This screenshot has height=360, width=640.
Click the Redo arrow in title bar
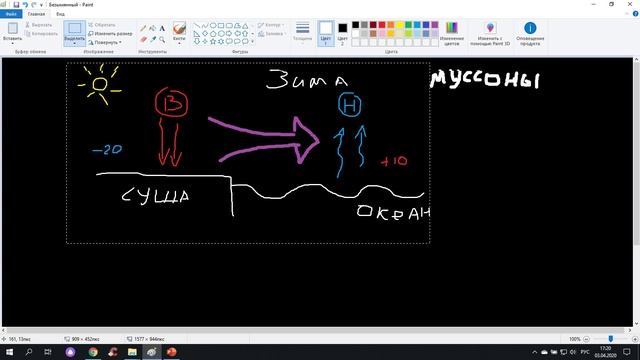pos(34,4)
